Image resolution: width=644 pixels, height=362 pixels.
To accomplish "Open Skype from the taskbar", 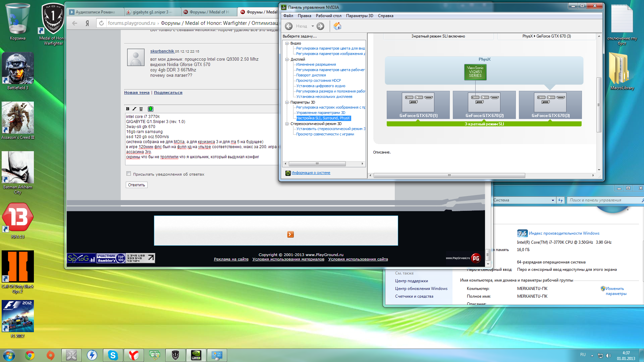I will pyautogui.click(x=113, y=355).
